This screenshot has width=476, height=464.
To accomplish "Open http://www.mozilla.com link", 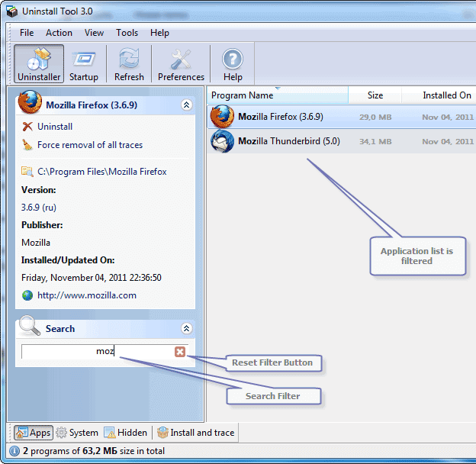I will 87,295.
